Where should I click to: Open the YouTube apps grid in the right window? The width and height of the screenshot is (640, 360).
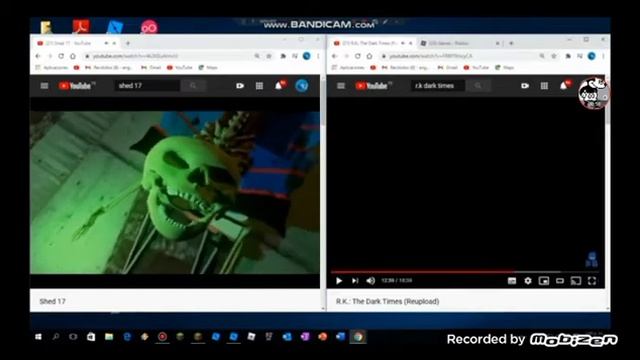tap(544, 86)
